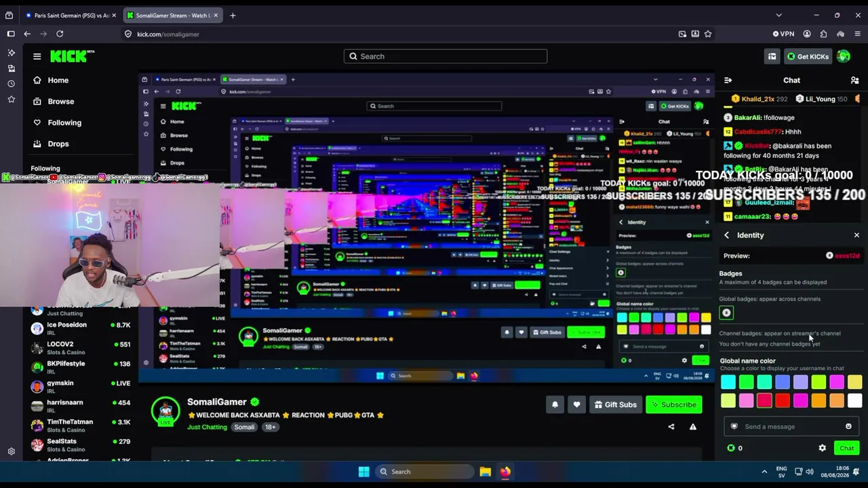Viewport: 868px width, 488px height.
Task: Click the Get KICKs button
Action: (x=808, y=56)
